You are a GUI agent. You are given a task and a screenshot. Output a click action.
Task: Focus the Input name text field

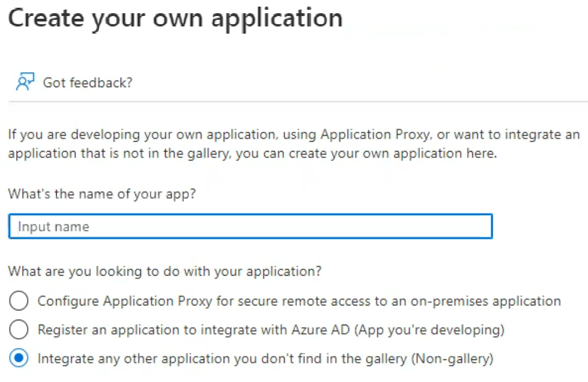(251, 226)
